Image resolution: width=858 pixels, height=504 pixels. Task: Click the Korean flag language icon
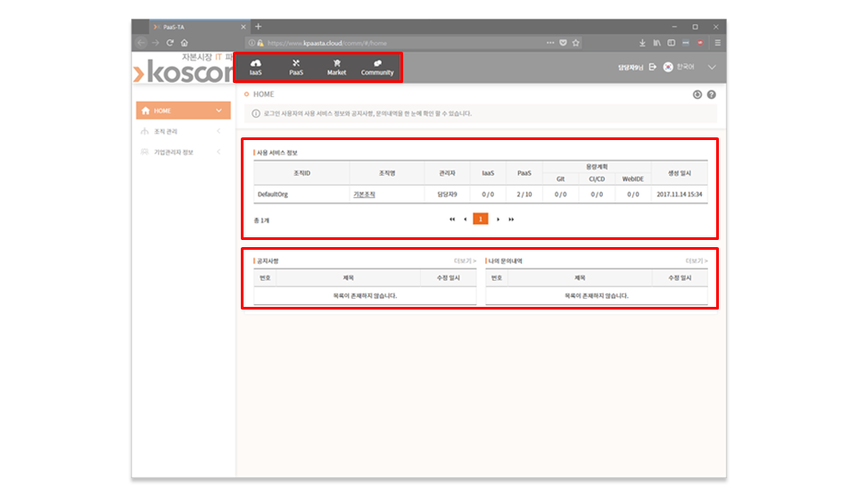pos(668,67)
